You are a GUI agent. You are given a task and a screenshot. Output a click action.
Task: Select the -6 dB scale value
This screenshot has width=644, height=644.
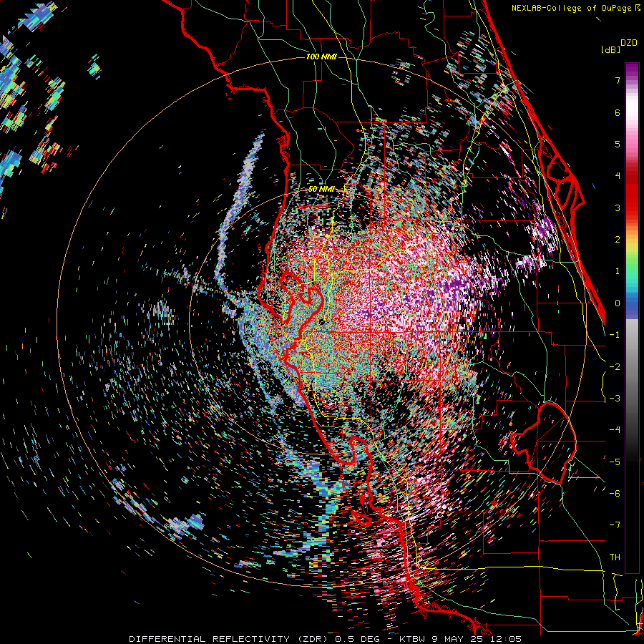pyautogui.click(x=615, y=494)
